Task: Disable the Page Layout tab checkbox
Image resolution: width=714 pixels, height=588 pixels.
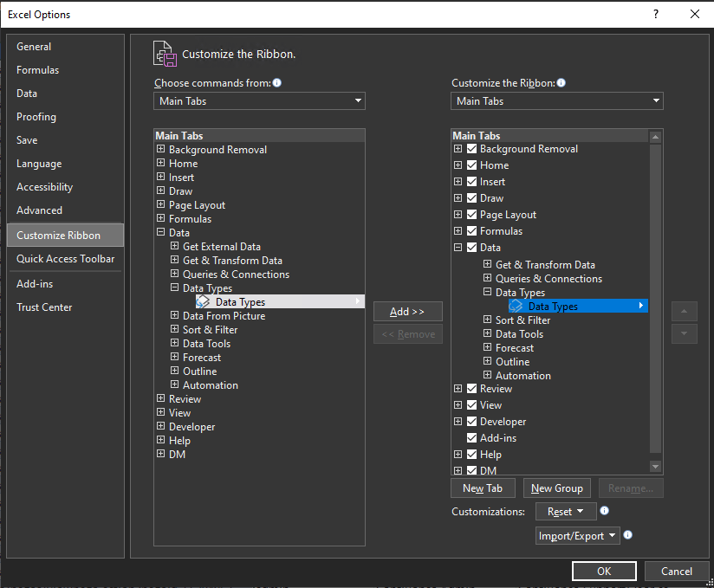Action: (471, 215)
